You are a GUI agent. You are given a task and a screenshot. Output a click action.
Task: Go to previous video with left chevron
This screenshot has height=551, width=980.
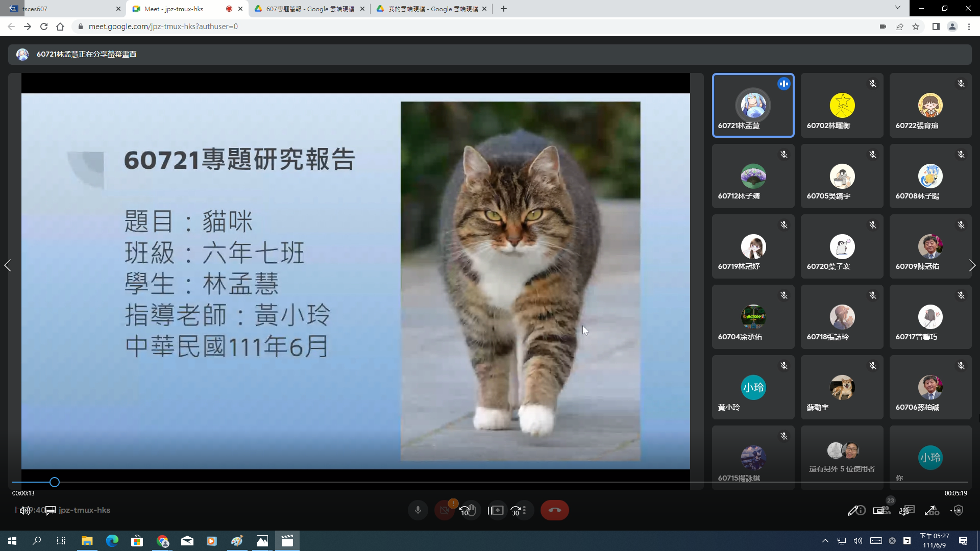point(7,265)
